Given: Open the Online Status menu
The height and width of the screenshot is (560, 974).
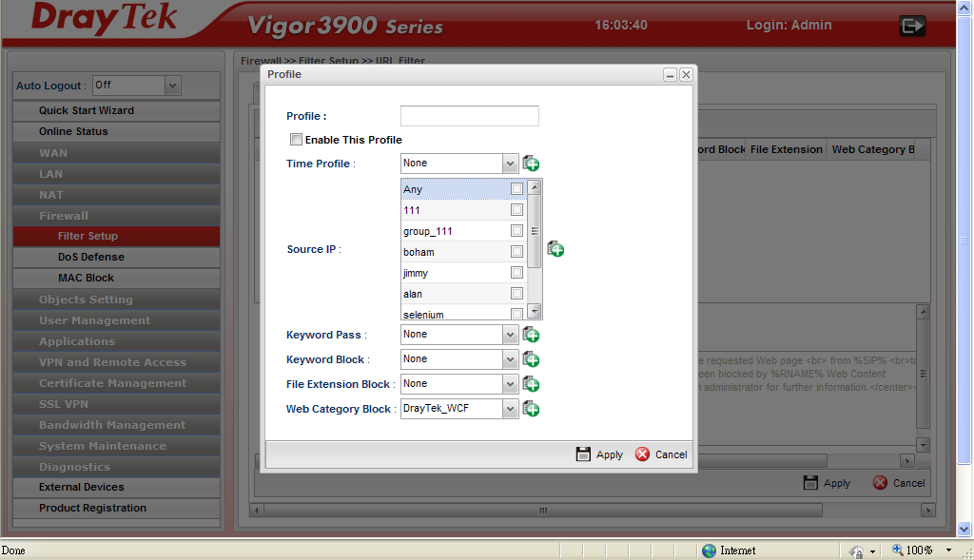Looking at the screenshot, I should [x=116, y=131].
